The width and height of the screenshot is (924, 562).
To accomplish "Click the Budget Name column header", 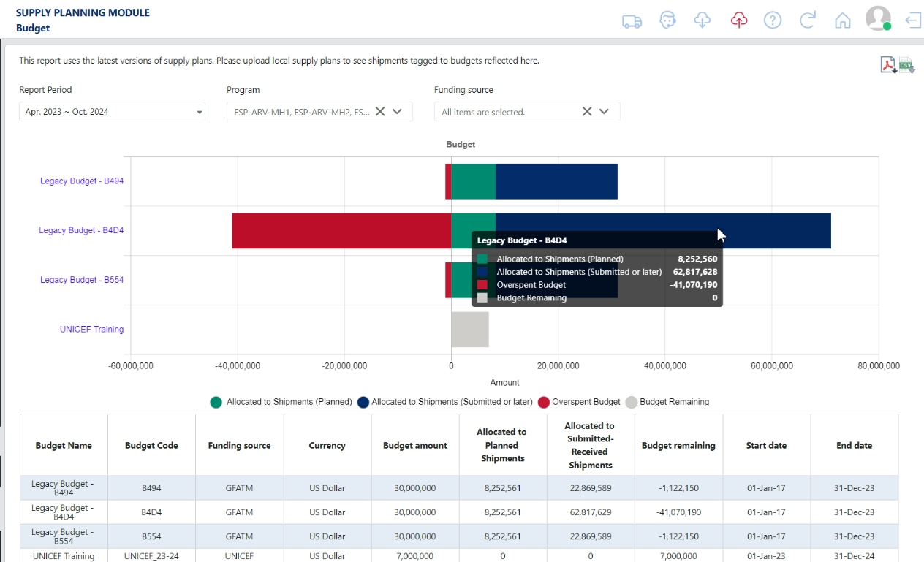I will coord(64,446).
